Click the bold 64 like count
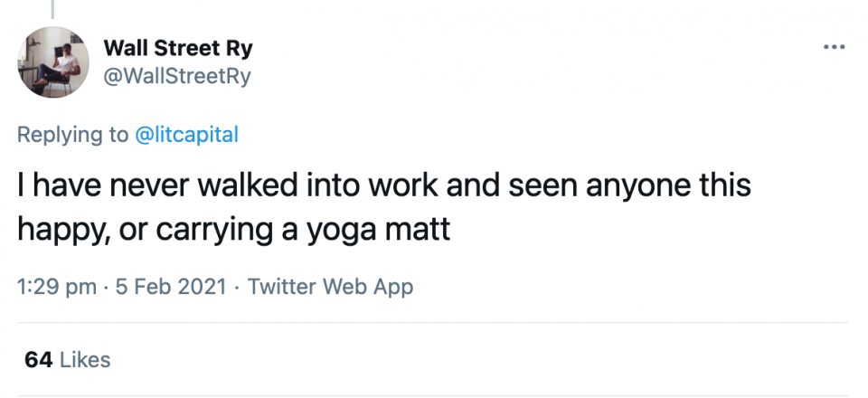 pyautogui.click(x=38, y=359)
